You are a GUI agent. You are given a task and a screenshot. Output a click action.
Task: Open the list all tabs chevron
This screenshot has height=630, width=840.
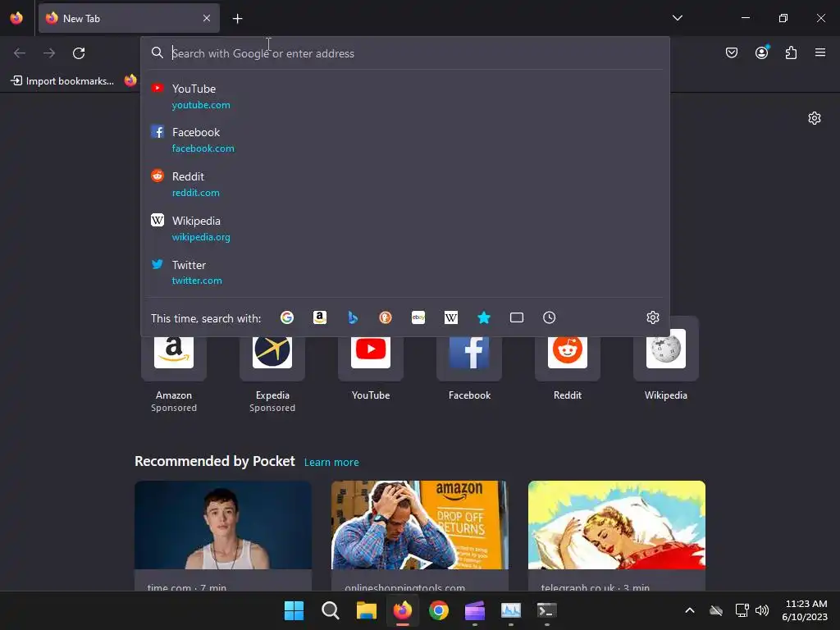[678, 18]
